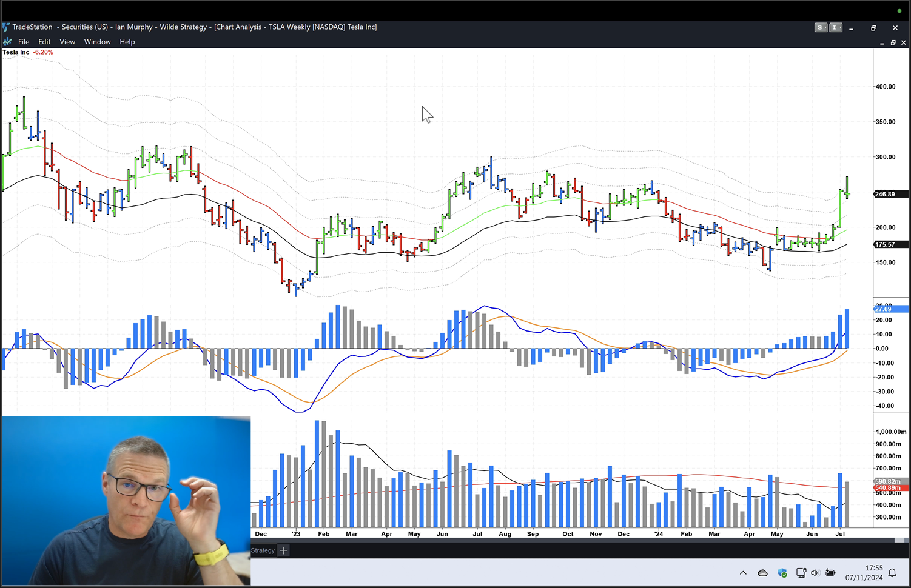Click the Windows Security shield icon

point(782,572)
